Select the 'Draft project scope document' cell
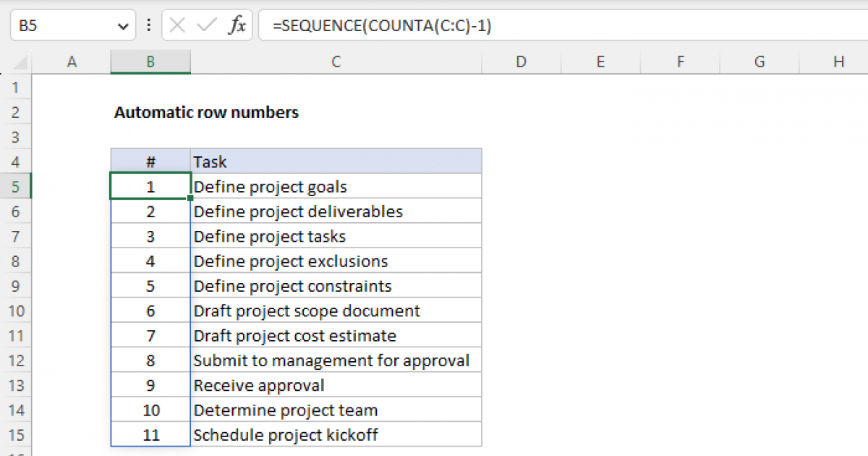This screenshot has width=868, height=456. [336, 311]
